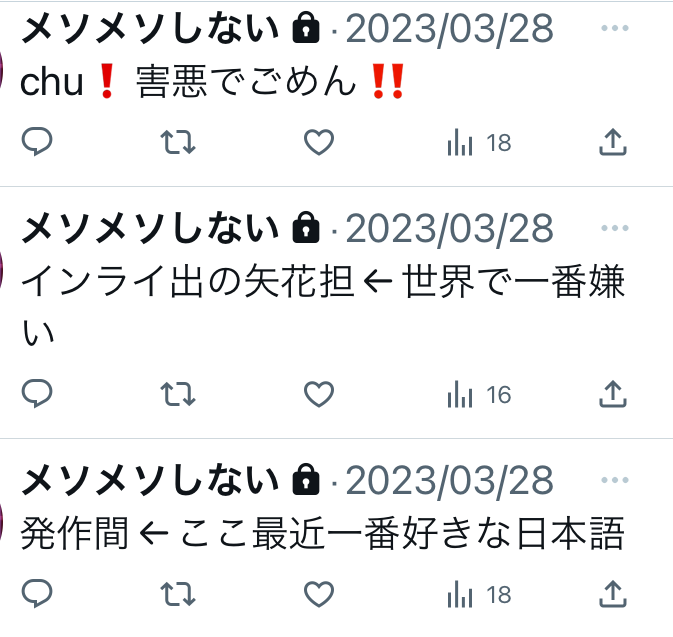Reply to the '発作間' tweet
This screenshot has height=637, width=673.
pyautogui.click(x=37, y=594)
